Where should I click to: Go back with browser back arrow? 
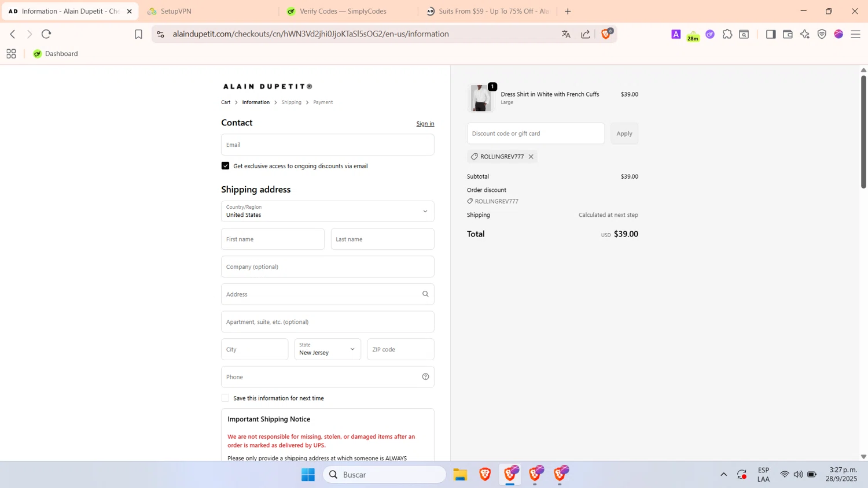[13, 34]
